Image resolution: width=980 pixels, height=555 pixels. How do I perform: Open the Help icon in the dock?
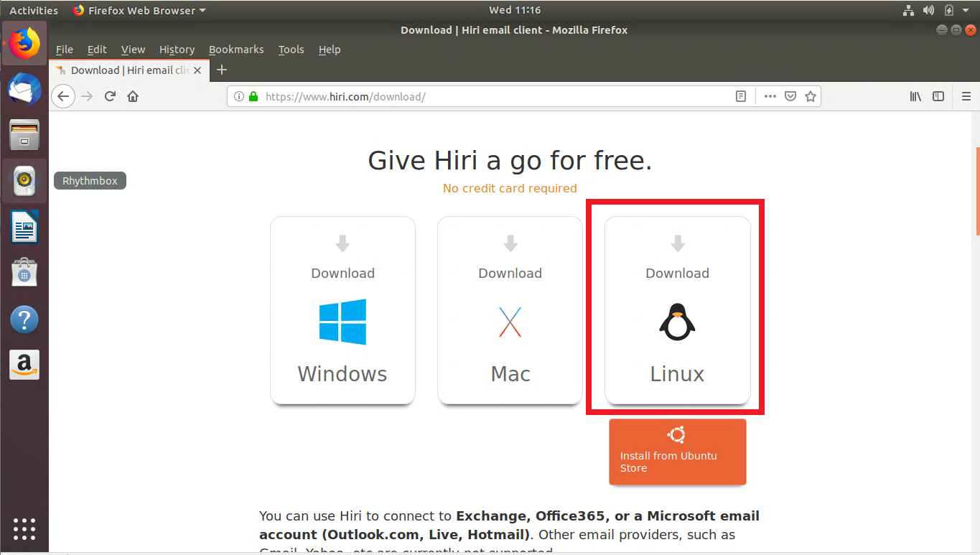(24, 320)
